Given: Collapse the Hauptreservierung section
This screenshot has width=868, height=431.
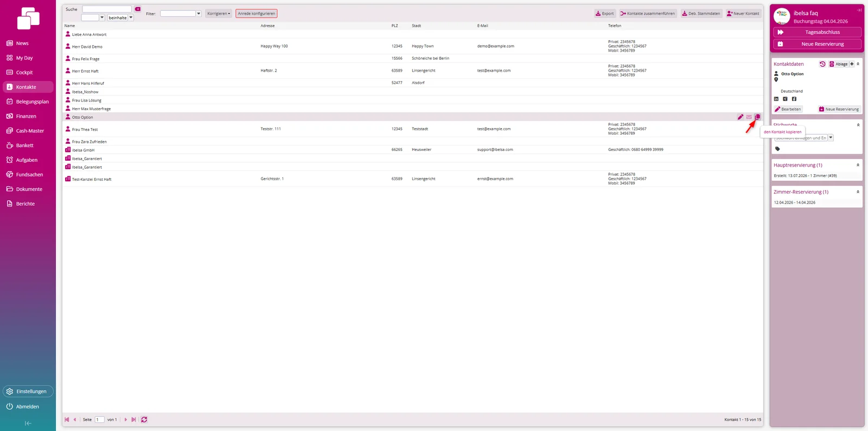Looking at the screenshot, I should (x=858, y=165).
